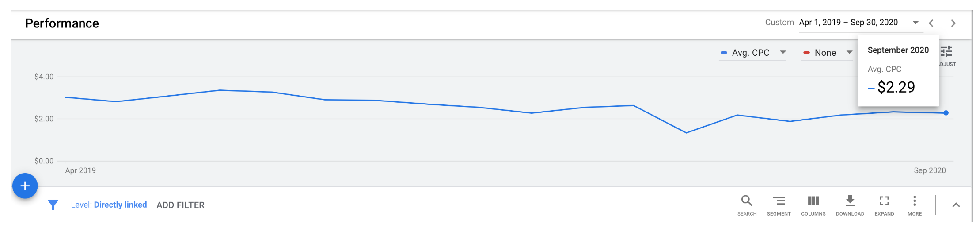Click the Performance heading
Viewport: 980px width, 232px height.
(62, 23)
